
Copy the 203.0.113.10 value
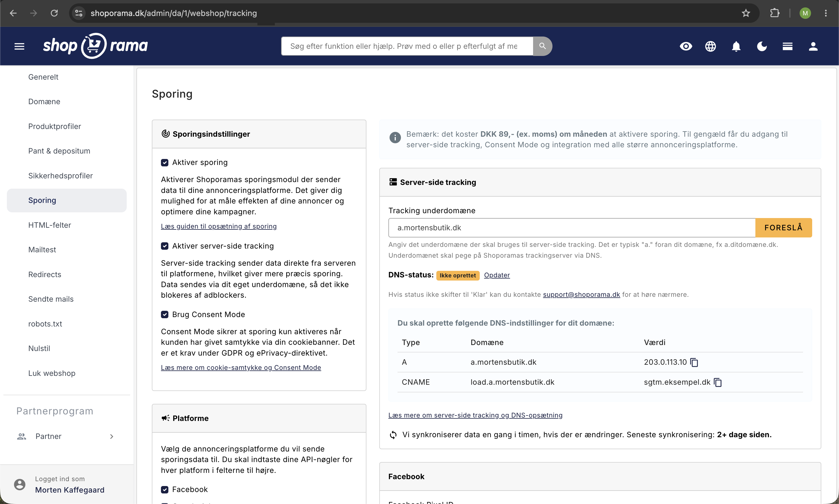[694, 362]
